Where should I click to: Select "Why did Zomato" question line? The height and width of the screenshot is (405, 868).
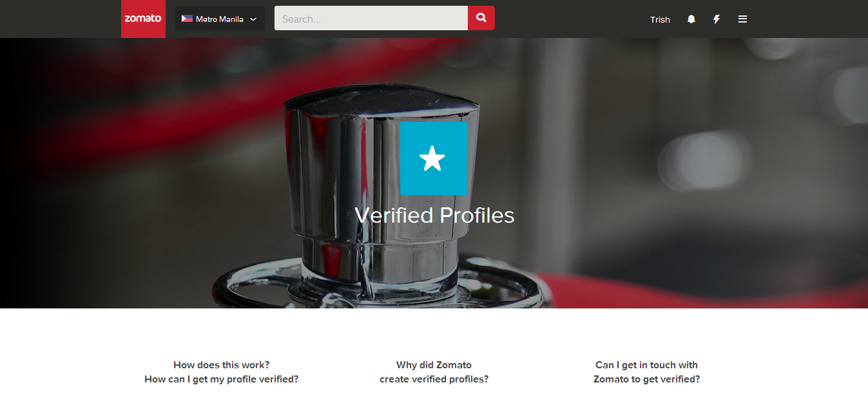coord(434,364)
